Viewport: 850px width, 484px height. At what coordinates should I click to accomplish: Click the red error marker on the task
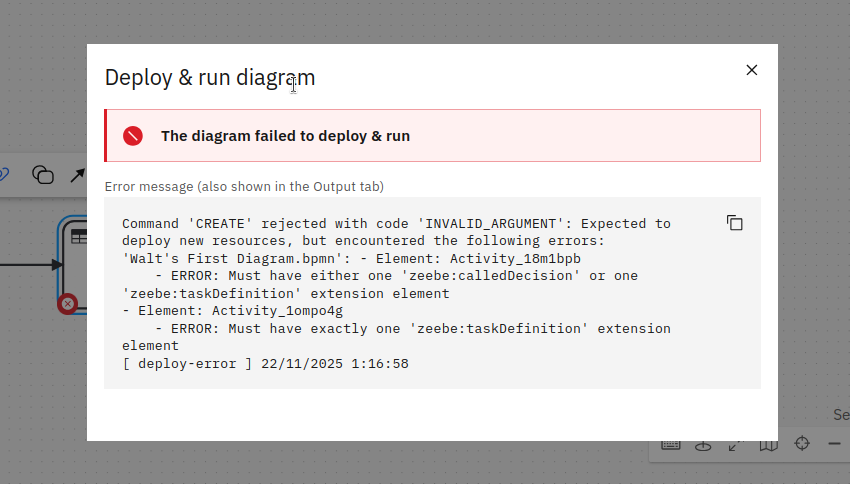click(68, 303)
